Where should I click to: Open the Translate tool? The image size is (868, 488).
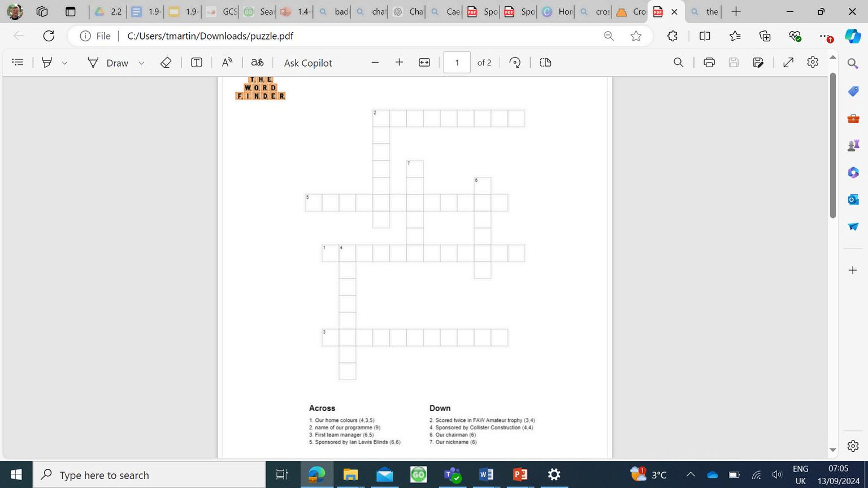tap(257, 62)
